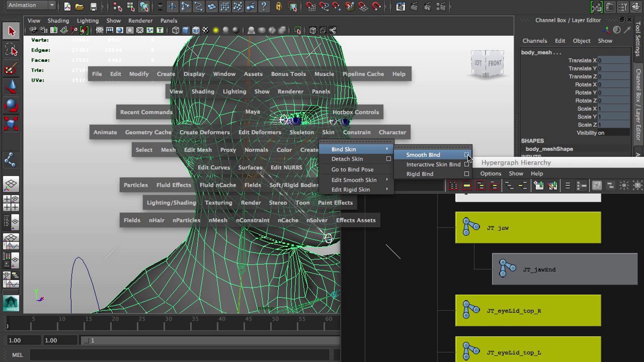Expand the Bind Skin submenu arrow

click(387, 149)
